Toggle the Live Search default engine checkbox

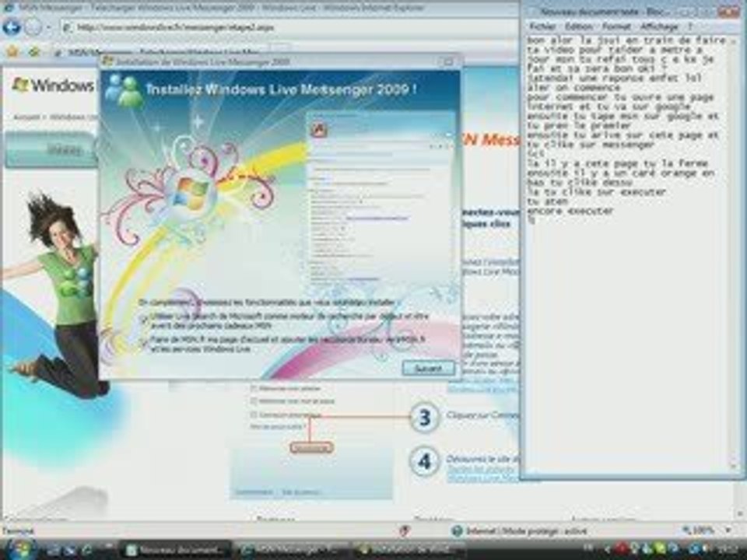(144, 320)
